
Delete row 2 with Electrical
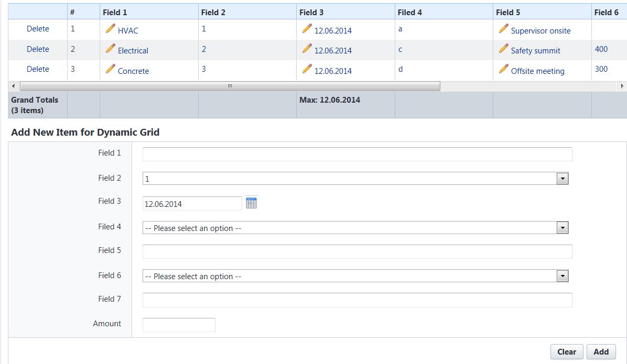(38, 49)
